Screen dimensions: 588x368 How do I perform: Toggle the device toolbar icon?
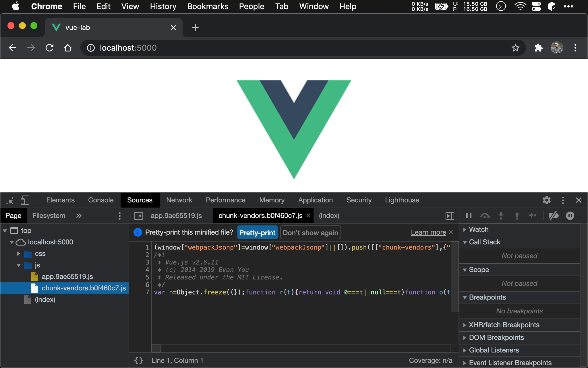(x=25, y=200)
